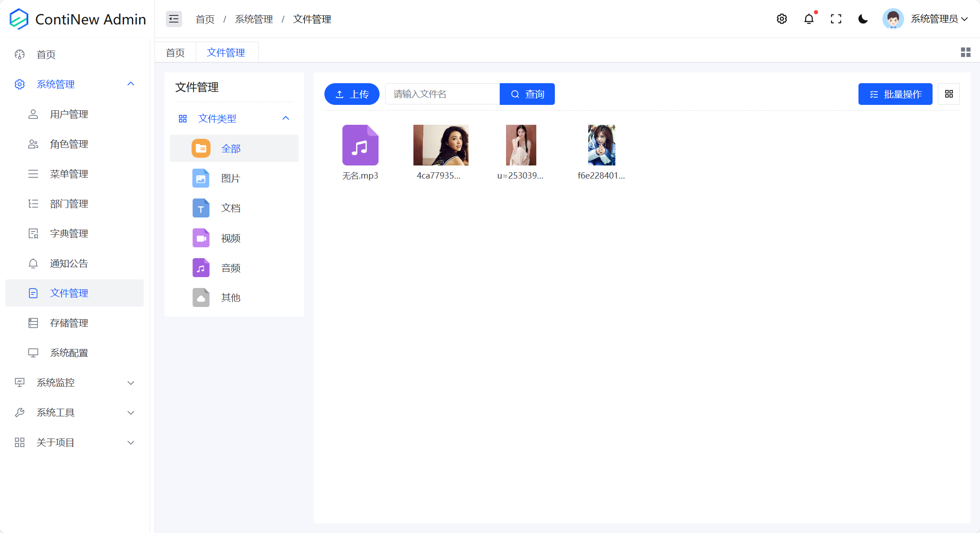Select the 文档 file type icon

[201, 208]
